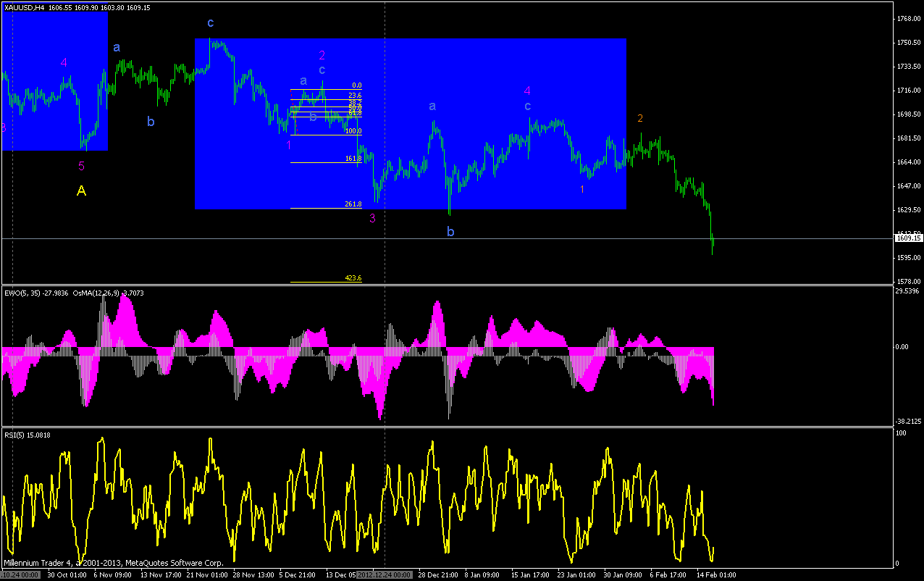The image size is (924, 581).
Task: Select magenta wave label 5 below the left rectangle
Action: click(82, 166)
